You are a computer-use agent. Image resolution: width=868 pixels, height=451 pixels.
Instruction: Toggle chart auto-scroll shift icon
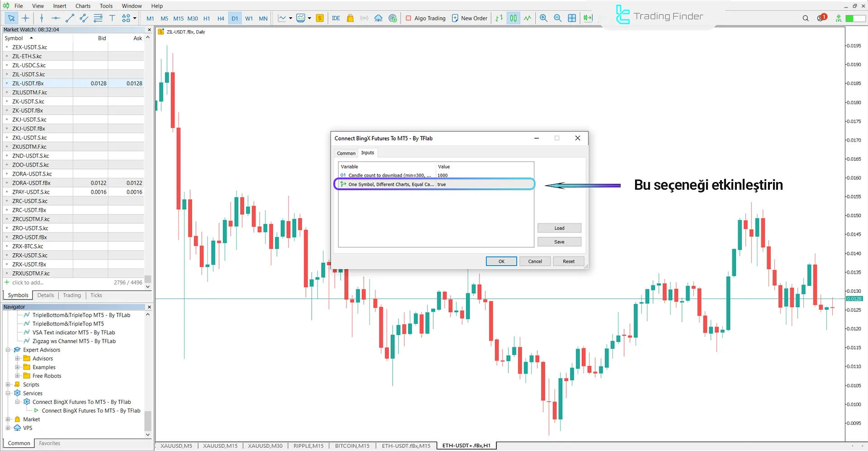[588, 18]
